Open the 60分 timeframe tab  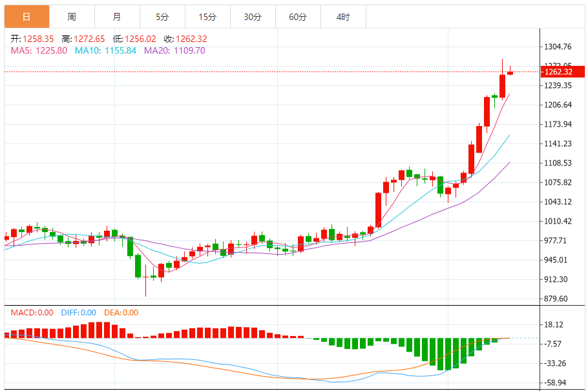298,17
